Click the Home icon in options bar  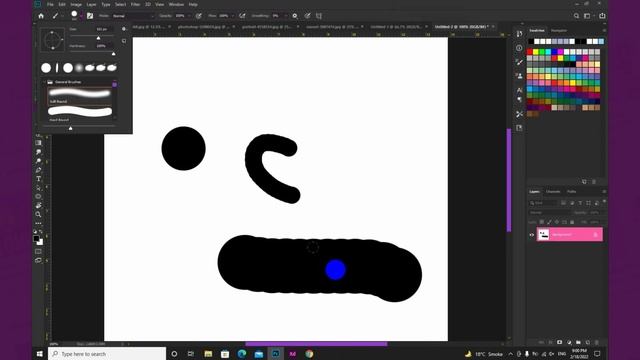coord(41,16)
